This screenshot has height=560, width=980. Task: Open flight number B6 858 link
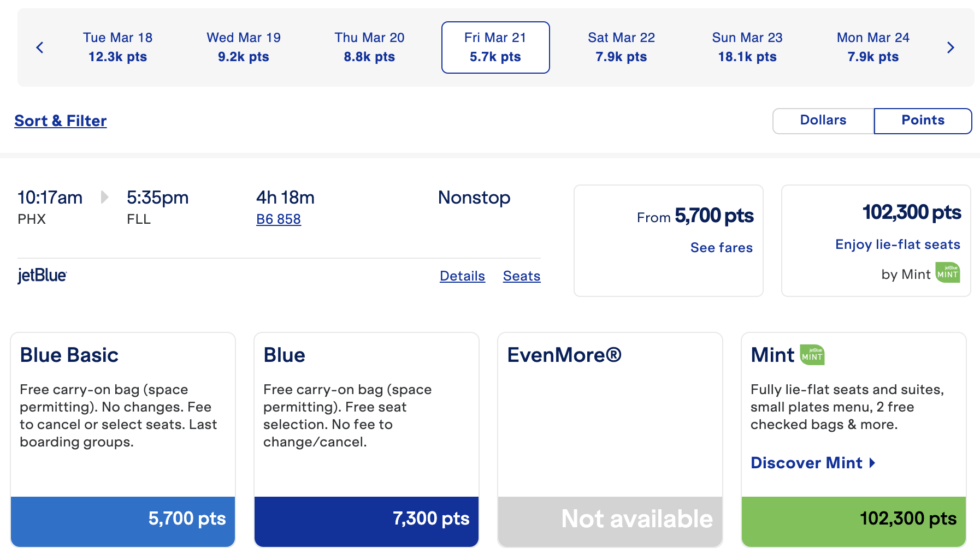click(x=279, y=219)
